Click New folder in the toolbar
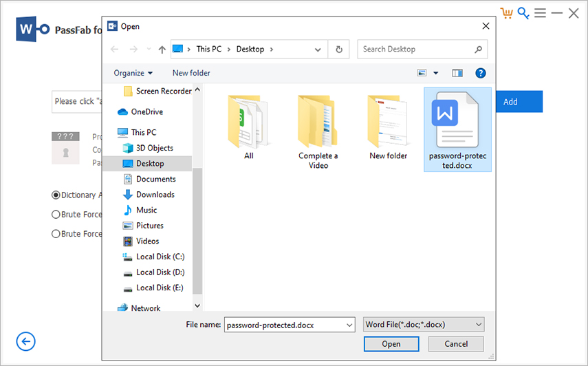 click(x=191, y=73)
